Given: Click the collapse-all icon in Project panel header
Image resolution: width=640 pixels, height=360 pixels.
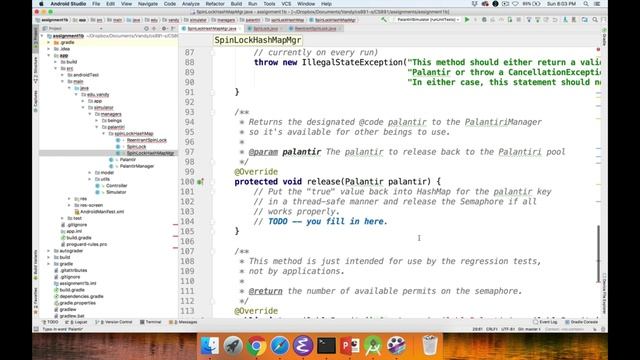Looking at the screenshot, I should (154, 29).
